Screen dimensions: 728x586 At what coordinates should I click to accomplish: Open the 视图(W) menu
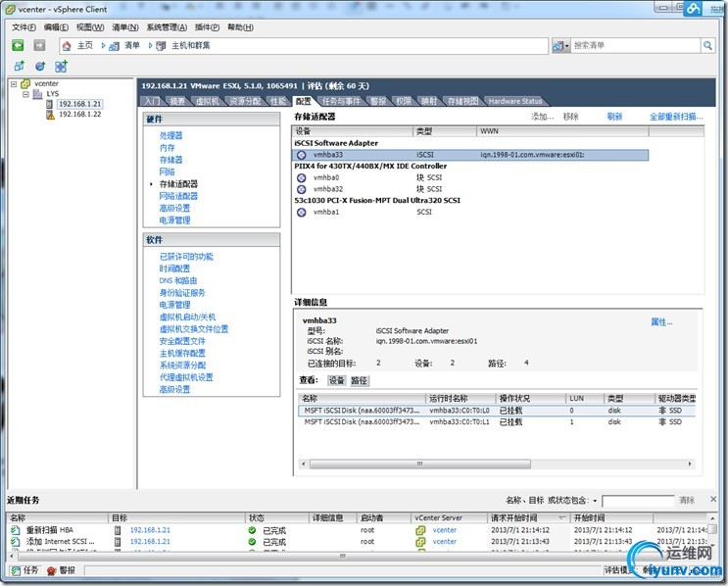[x=90, y=26]
